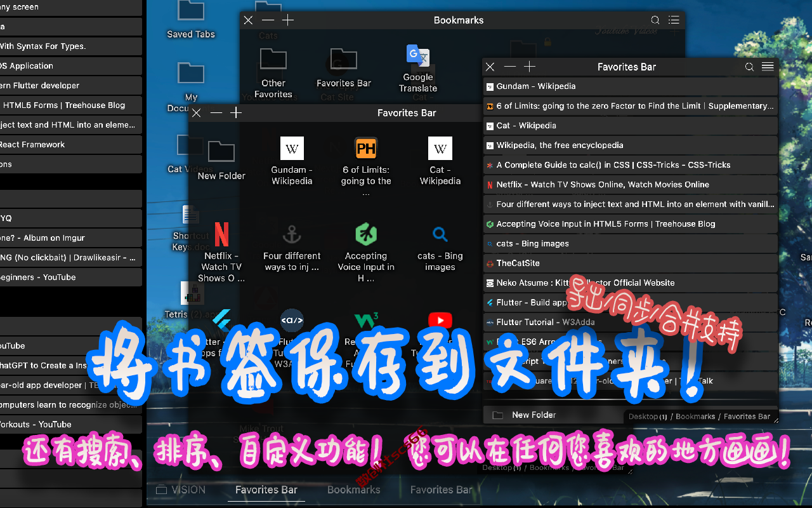
Task: Open 'eginners - YouTube' row in left list
Action: pos(70,277)
